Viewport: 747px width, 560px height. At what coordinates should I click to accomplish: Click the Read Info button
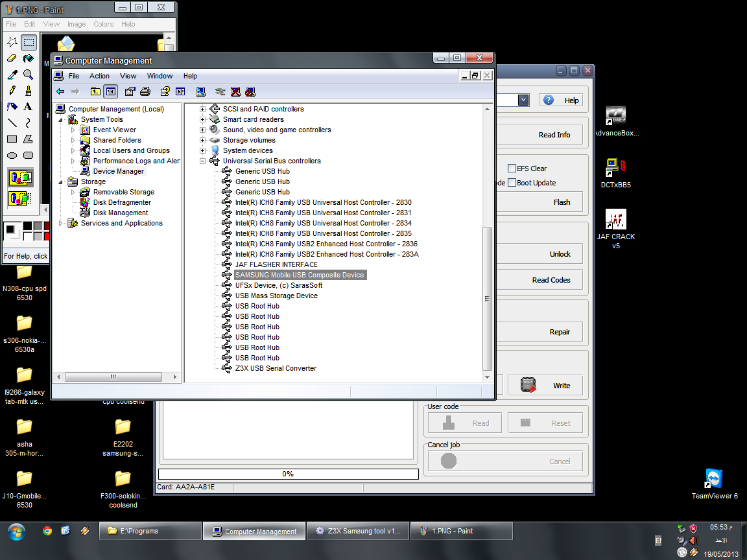point(539,135)
